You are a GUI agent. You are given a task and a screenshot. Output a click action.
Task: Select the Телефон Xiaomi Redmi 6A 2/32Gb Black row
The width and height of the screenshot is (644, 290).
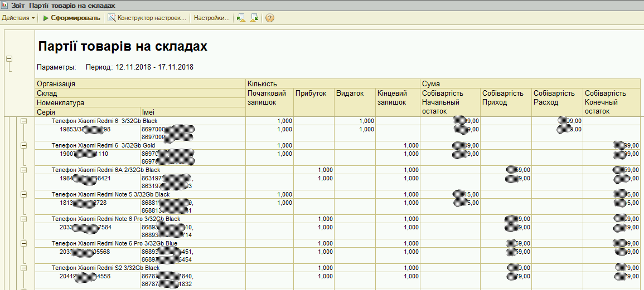click(x=106, y=170)
